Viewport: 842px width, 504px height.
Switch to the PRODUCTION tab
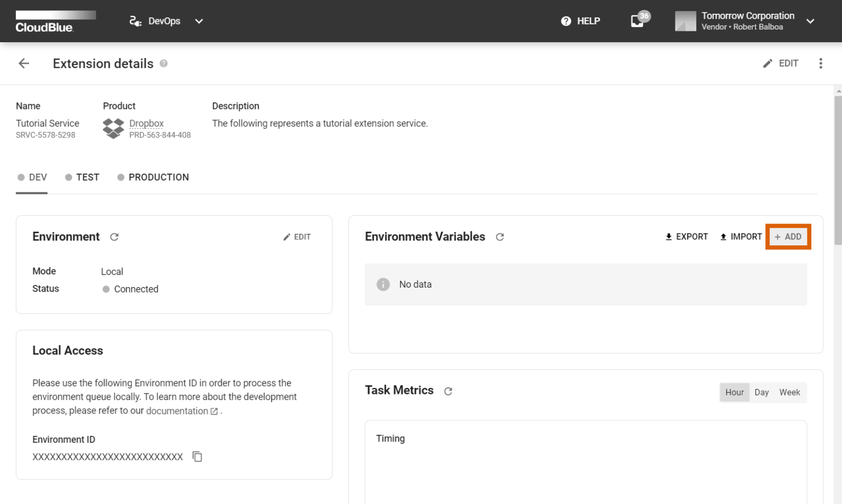coord(153,177)
